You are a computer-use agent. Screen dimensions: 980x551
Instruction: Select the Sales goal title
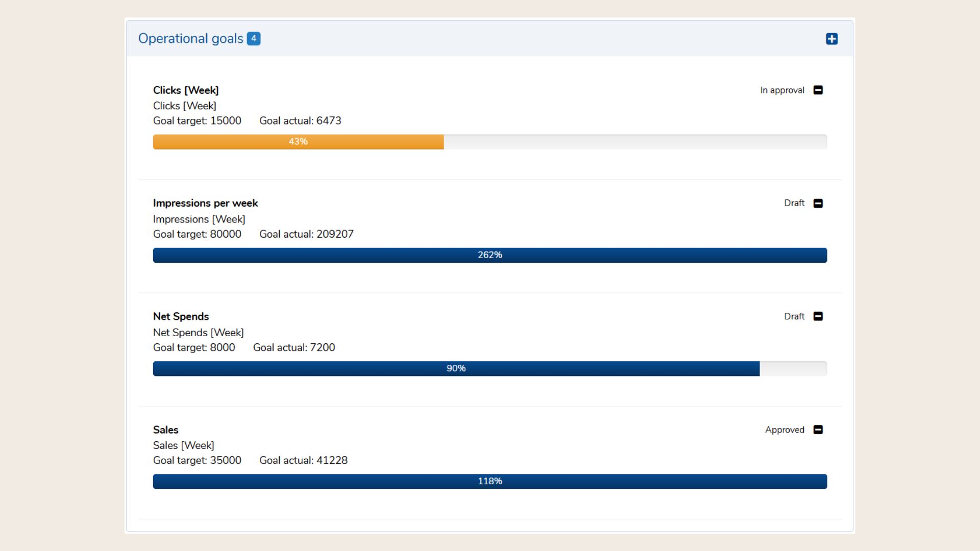165,430
